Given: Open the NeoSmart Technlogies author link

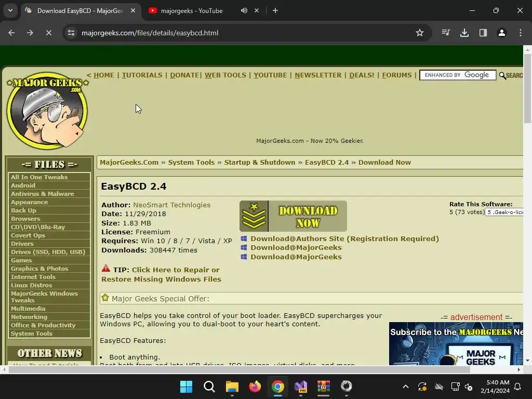Looking at the screenshot, I should coord(171,205).
